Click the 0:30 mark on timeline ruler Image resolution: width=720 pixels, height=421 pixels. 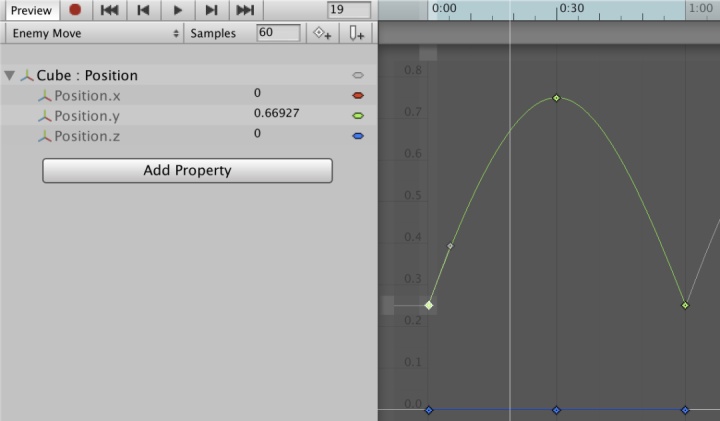572,8
